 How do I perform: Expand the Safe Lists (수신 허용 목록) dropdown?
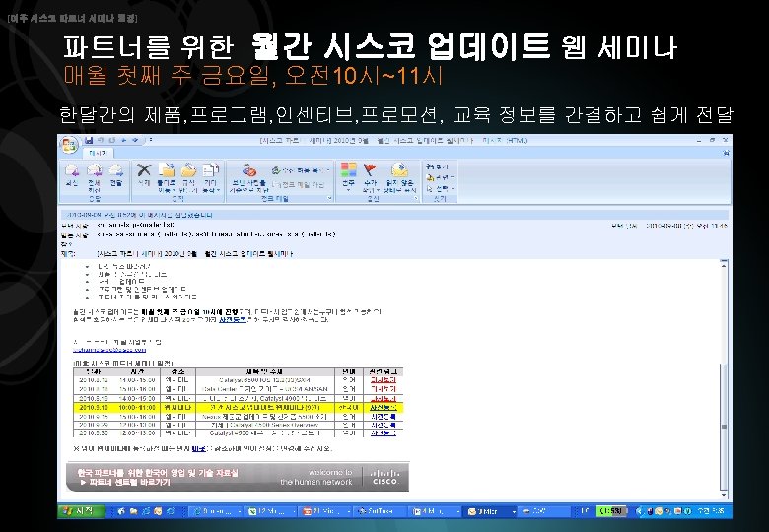(301, 170)
